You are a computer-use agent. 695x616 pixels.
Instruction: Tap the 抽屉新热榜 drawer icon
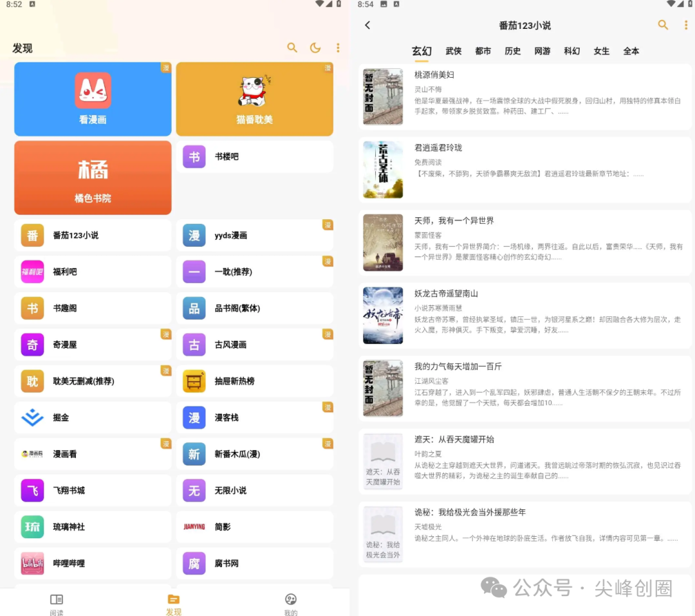click(x=194, y=381)
